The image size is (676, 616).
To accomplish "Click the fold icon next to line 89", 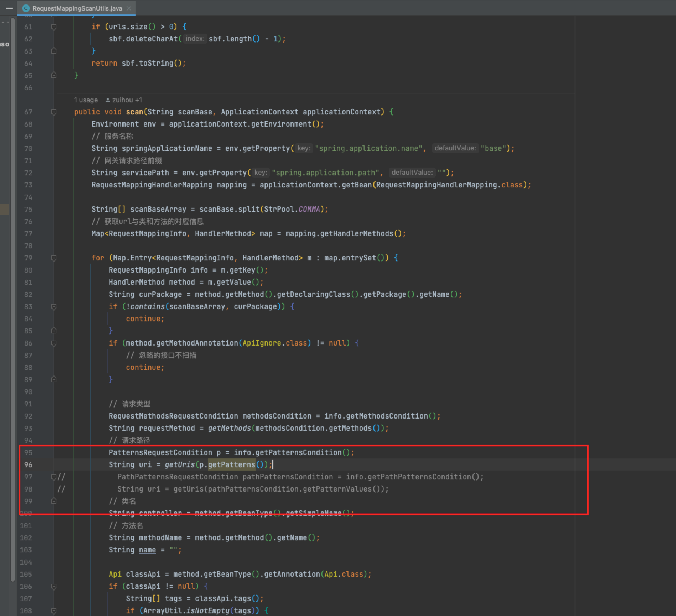I will tap(54, 379).
